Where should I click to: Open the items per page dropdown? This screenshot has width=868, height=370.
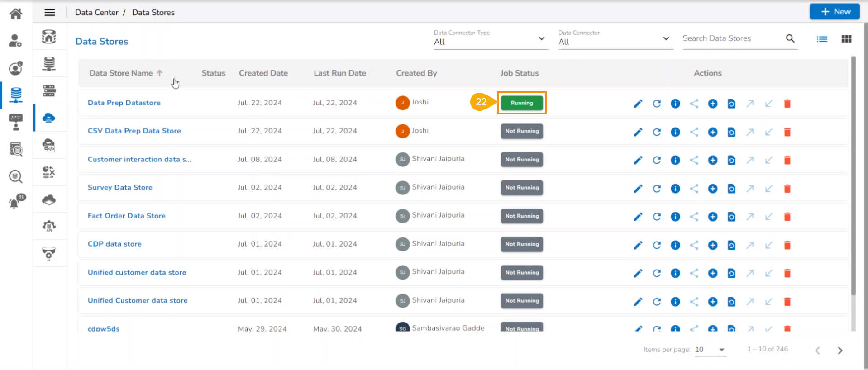pyautogui.click(x=711, y=350)
